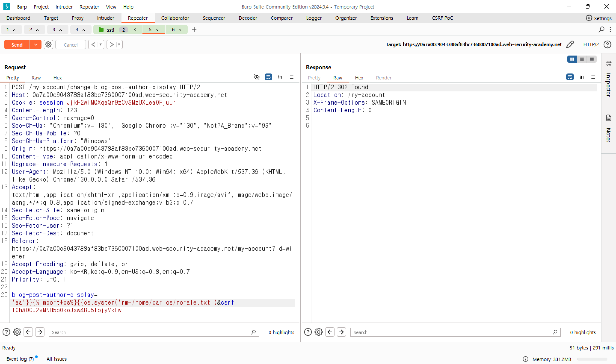Switch Request view to Hex tab
Image resolution: width=616 pixels, height=364 pixels.
coord(58,78)
